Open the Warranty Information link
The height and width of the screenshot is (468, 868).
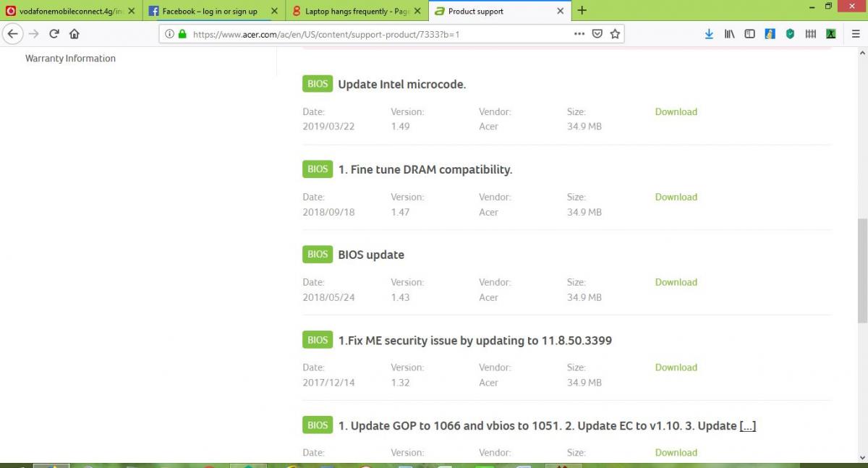pyautogui.click(x=70, y=59)
